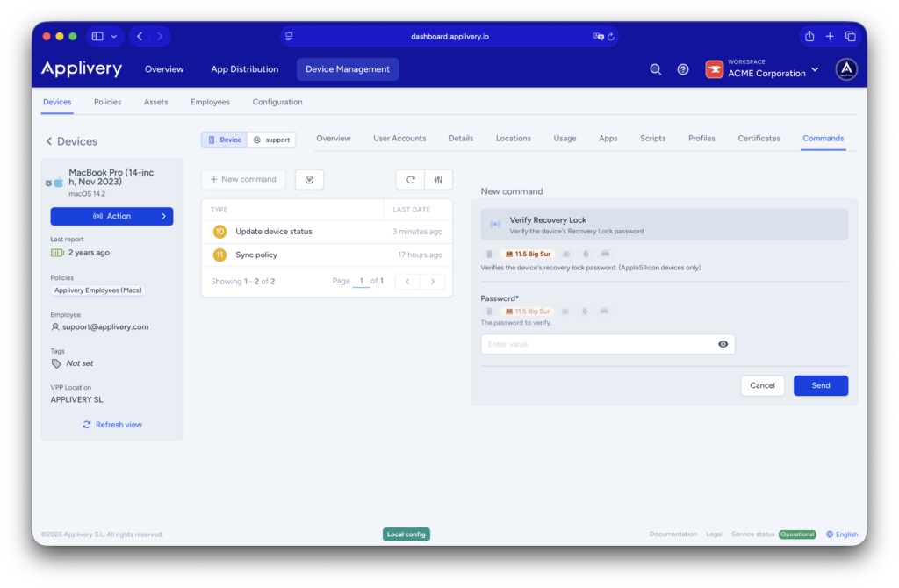
Task: Switch to the Certificates tab
Action: click(x=759, y=139)
